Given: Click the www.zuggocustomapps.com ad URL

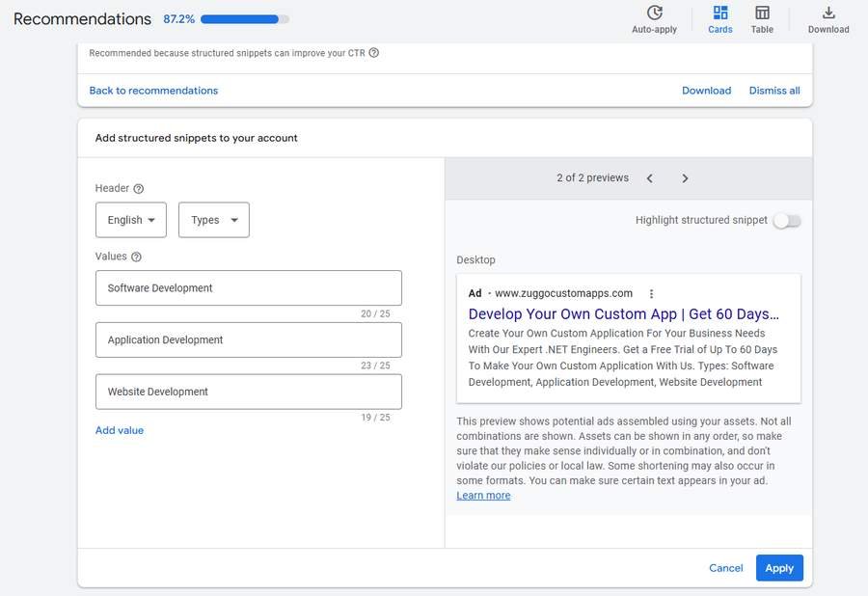Looking at the screenshot, I should pyautogui.click(x=563, y=293).
